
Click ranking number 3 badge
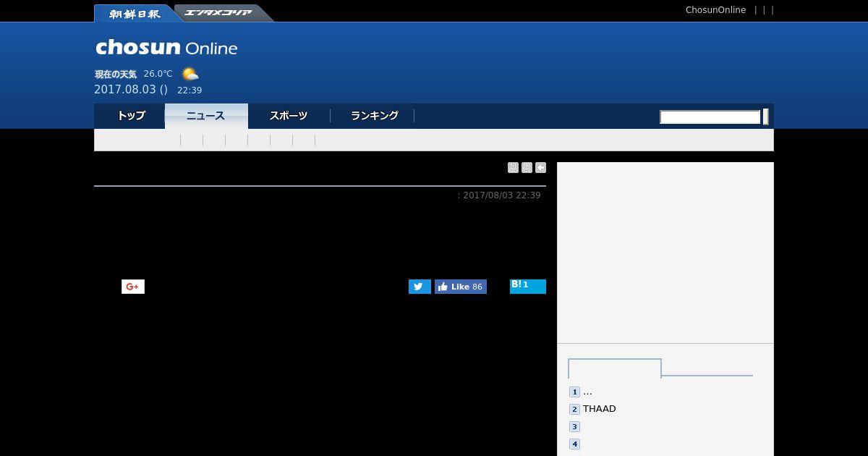pos(574,427)
